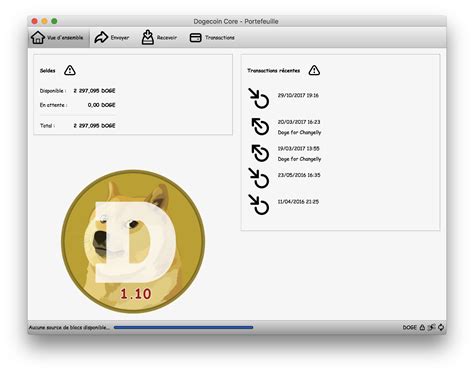Switch to the Envoyer tab
Image resolution: width=474 pixels, height=374 pixels.
click(x=112, y=38)
